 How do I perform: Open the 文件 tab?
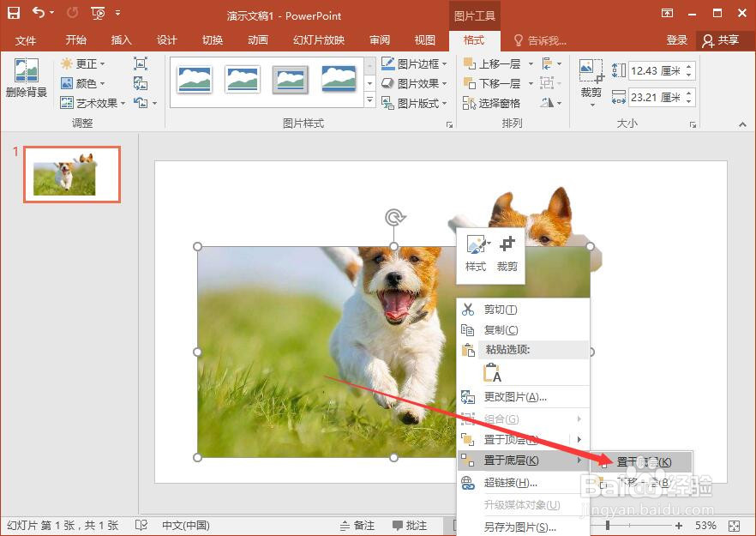click(25, 40)
